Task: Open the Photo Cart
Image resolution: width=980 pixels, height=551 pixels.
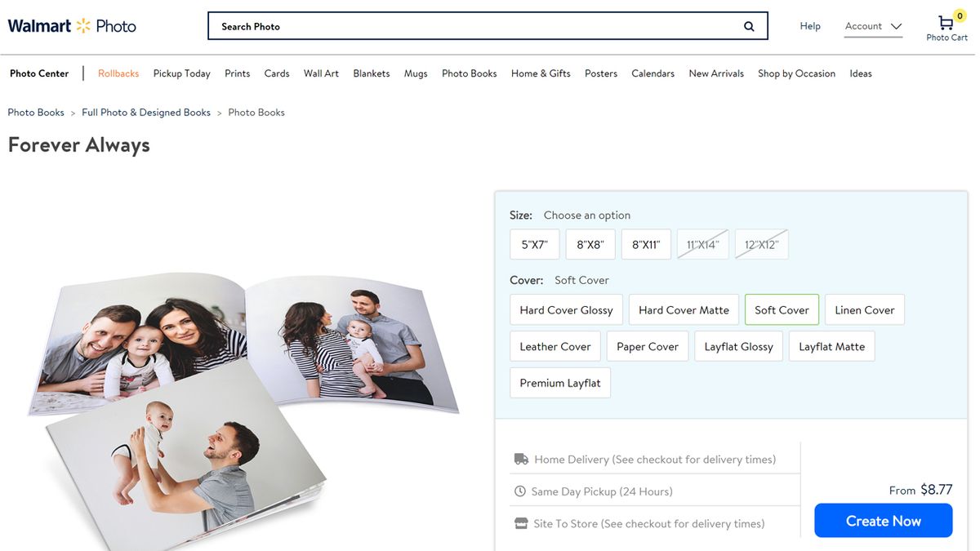Action: (945, 23)
